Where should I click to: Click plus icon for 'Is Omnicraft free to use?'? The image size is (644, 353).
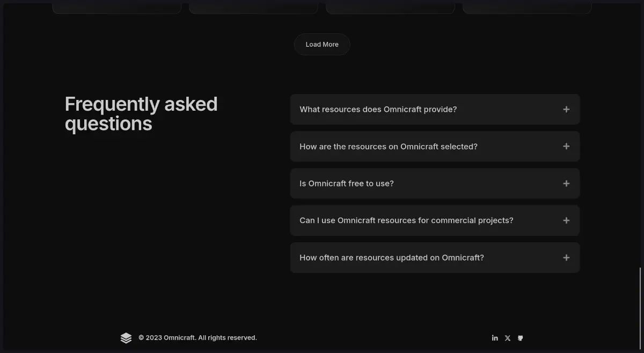[566, 184]
